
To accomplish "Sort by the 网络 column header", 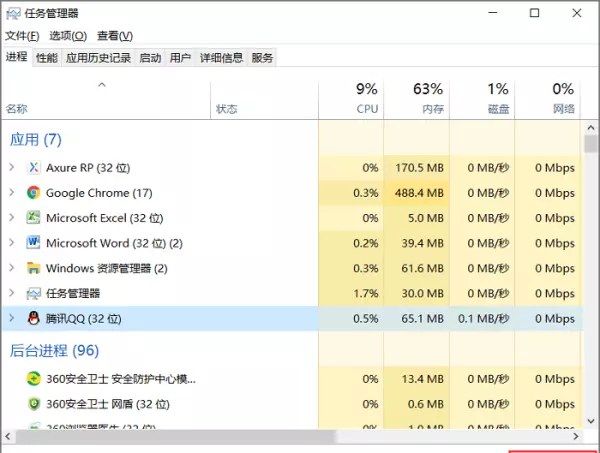I will tap(548, 100).
